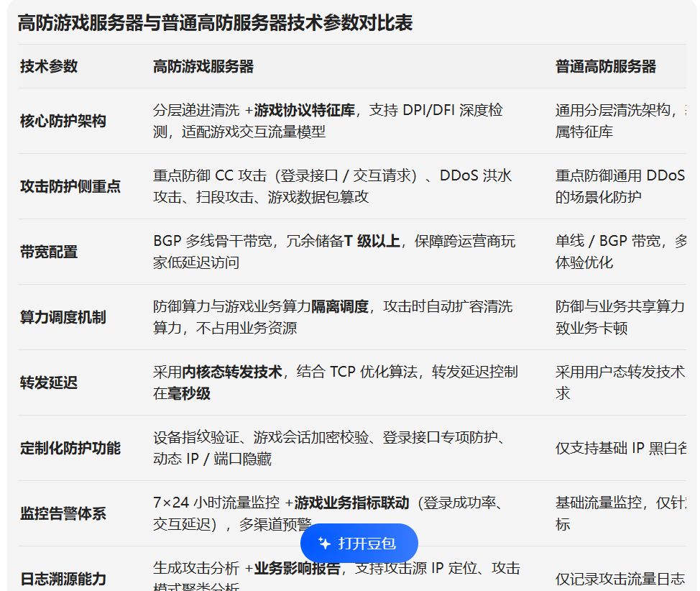
Task: Click the 打开豆包 button
Action: click(x=359, y=543)
